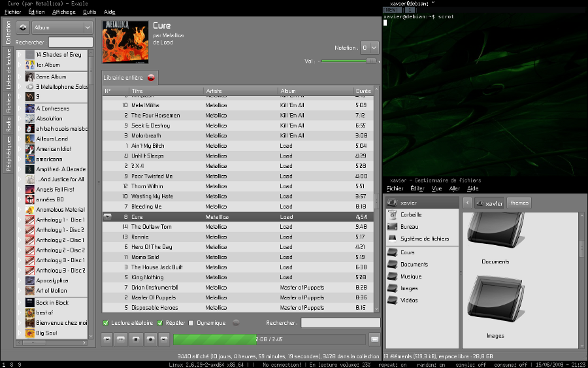Open Exaile Fichier menu
588x368 pixels.
point(13,12)
